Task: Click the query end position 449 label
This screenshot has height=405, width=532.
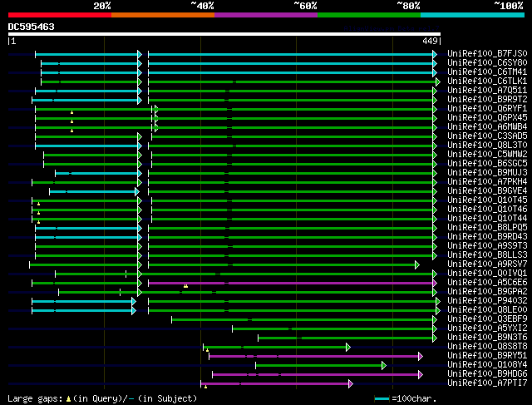Action: (x=430, y=41)
